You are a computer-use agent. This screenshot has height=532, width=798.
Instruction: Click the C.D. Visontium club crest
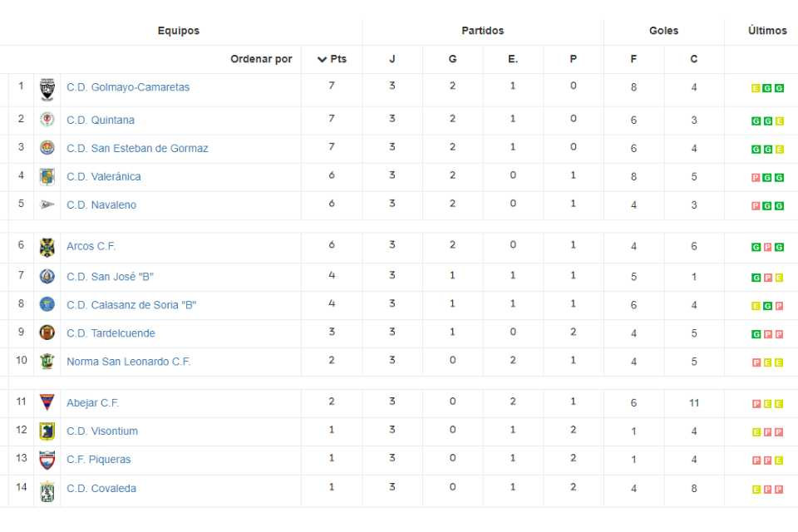point(47,431)
